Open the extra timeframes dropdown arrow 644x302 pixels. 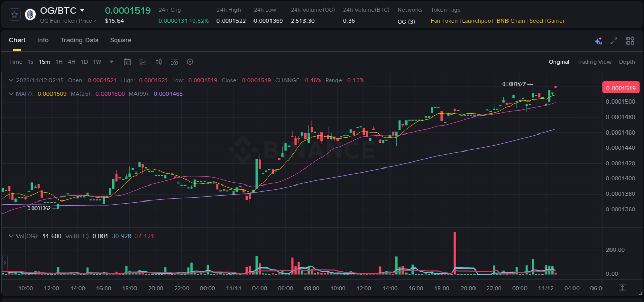click(111, 62)
